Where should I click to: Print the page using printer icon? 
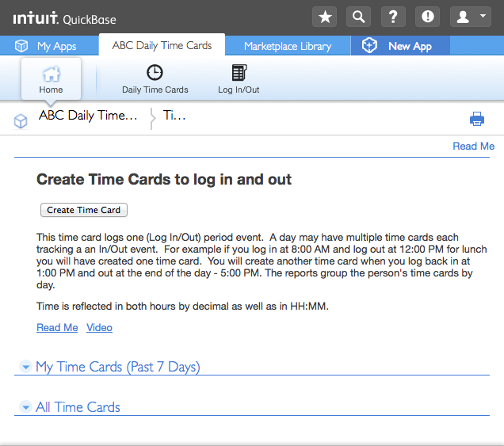[477, 119]
